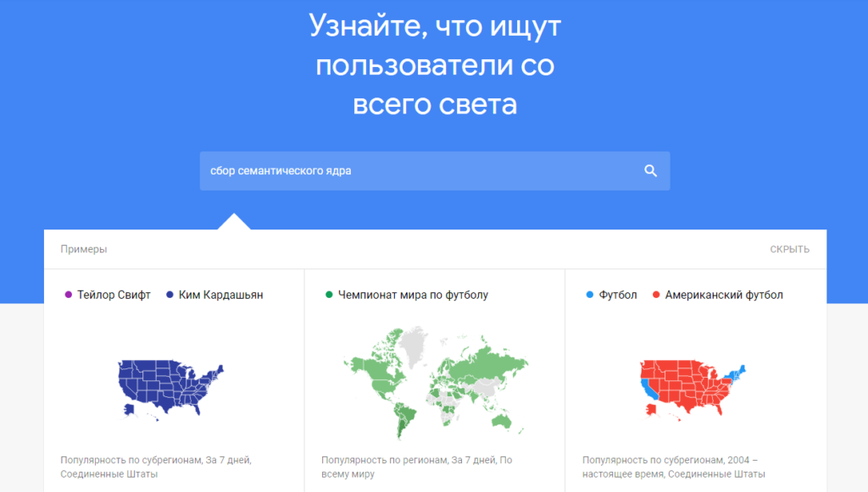868x492 pixels.
Task: Click the purple dot beside Тейлор Свифт
Action: coord(68,295)
